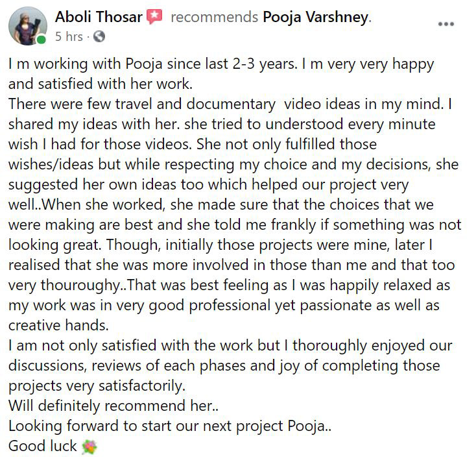Click the line starting "I m working with Pooja"
This screenshot has width=476, height=466.
tap(220, 66)
